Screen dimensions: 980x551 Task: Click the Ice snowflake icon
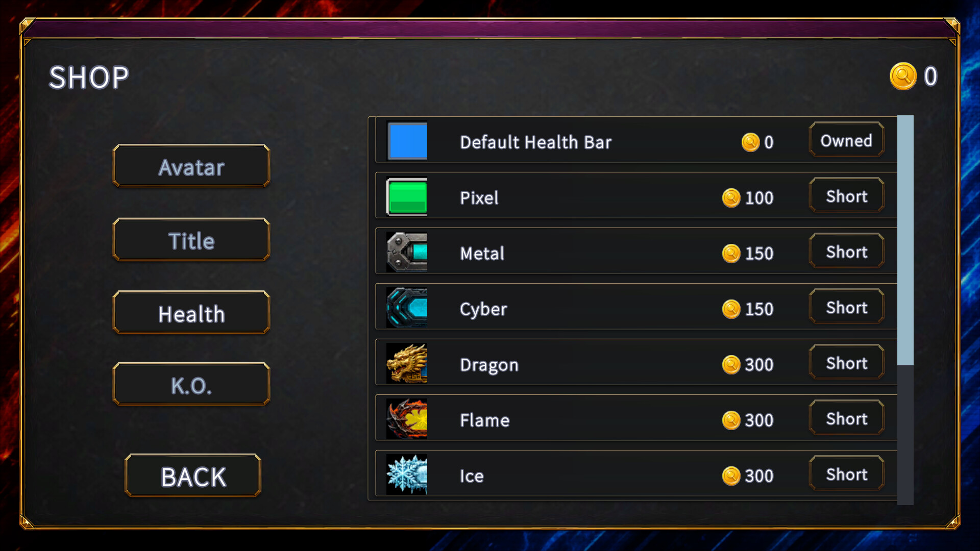click(407, 474)
